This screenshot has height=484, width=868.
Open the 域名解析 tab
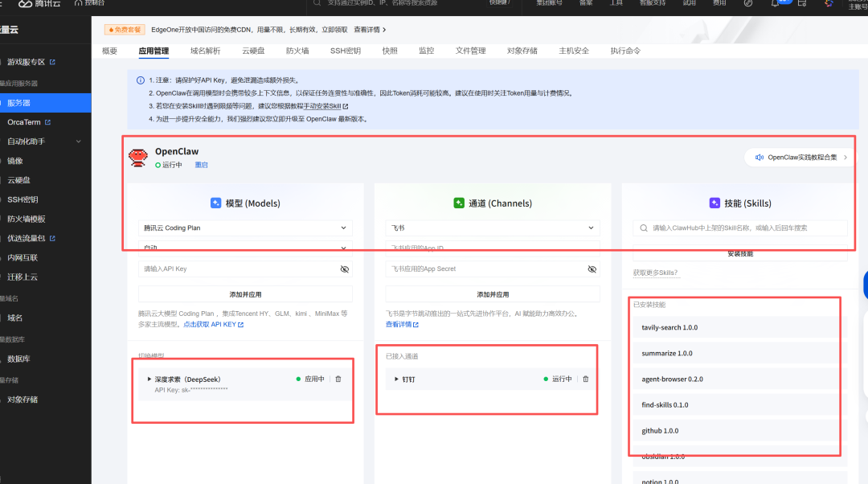pos(206,51)
